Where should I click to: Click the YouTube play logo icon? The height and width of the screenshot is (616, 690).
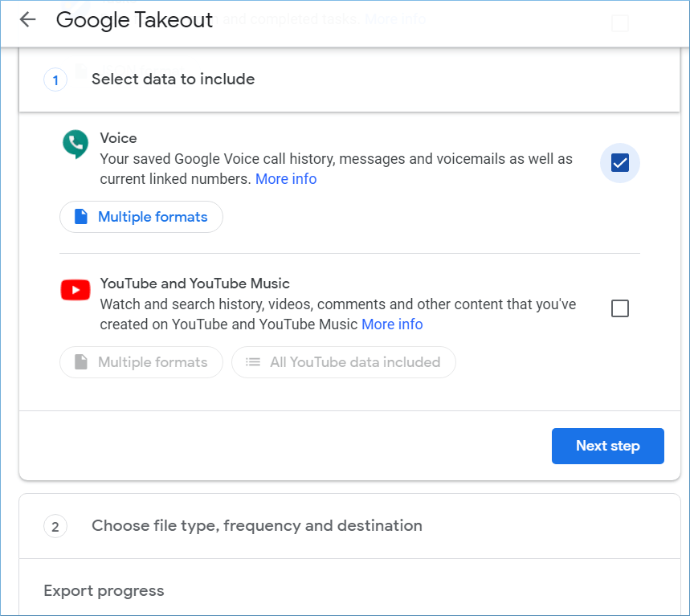tap(76, 290)
